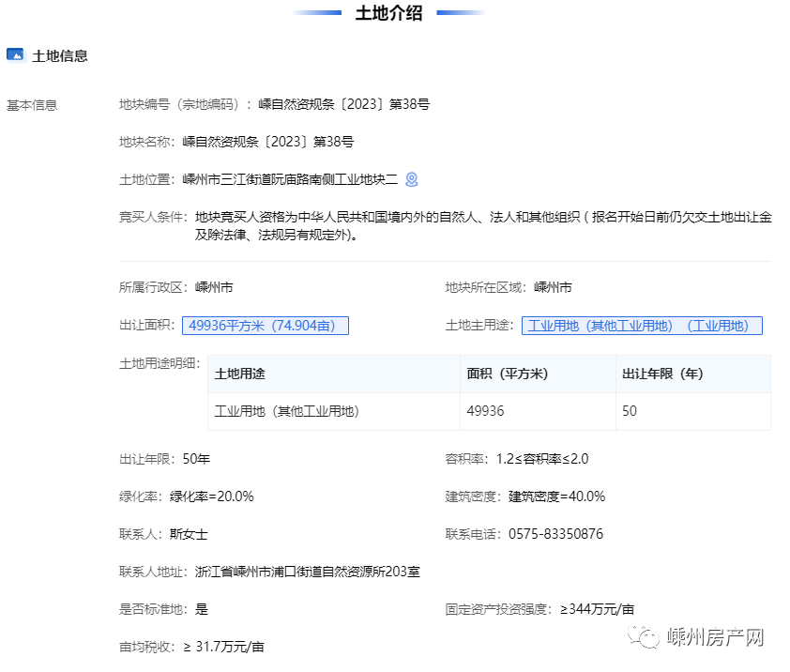Screen dimensions: 790x672
Task: Click the 嵊州房产网 watermark text
Action: click(x=715, y=638)
